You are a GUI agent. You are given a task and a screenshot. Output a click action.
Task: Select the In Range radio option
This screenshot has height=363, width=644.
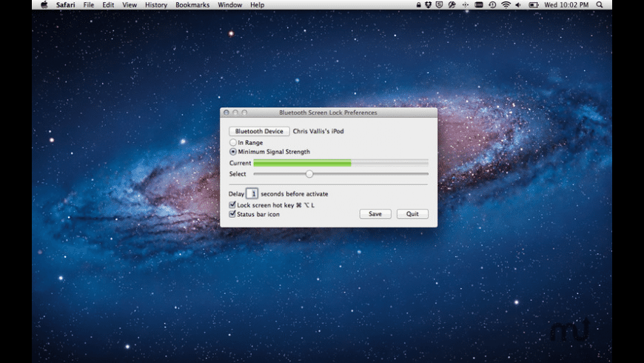point(233,142)
